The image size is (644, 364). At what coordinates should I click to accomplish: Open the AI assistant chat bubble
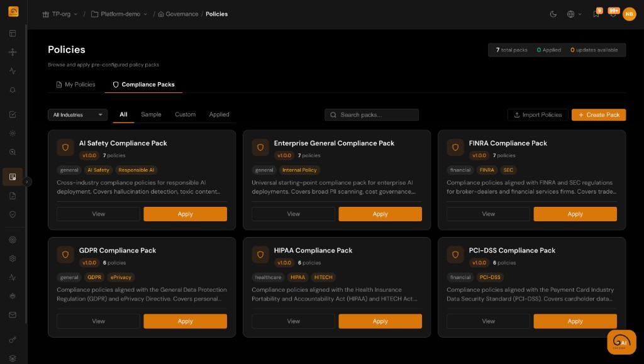click(621, 342)
